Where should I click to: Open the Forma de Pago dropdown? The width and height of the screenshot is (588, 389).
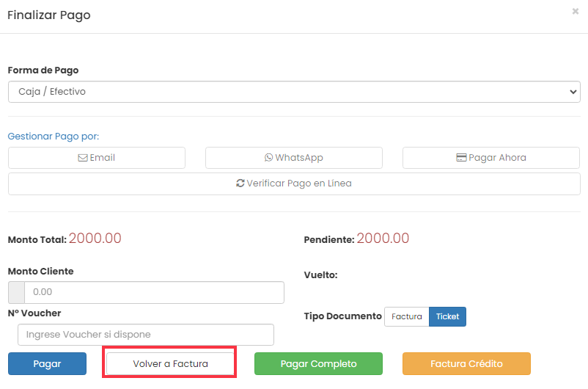(295, 92)
